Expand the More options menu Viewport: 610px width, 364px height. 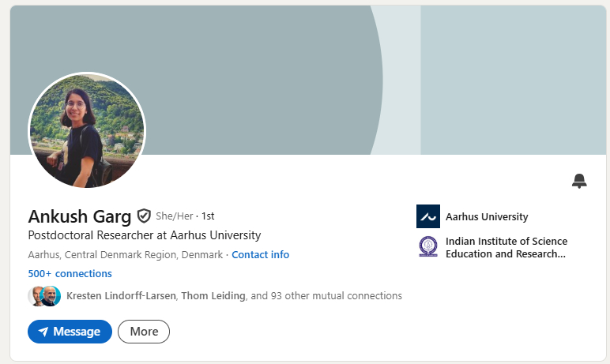pyautogui.click(x=144, y=332)
